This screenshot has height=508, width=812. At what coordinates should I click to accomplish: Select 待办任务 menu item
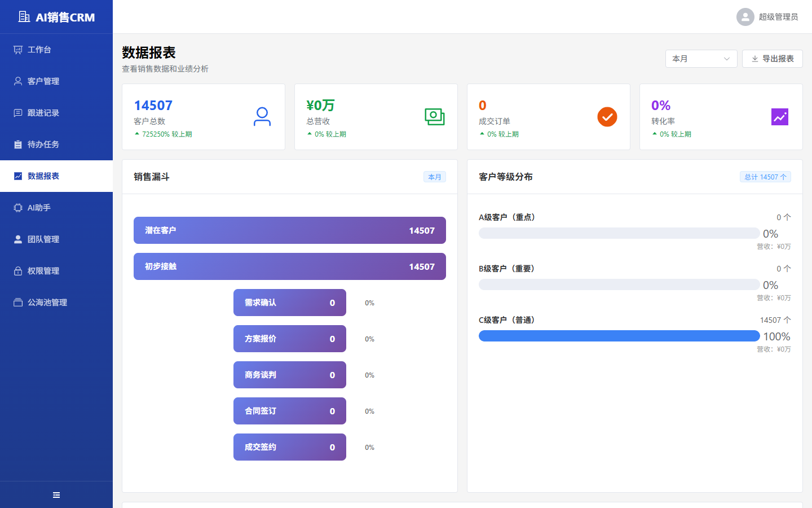pos(56,144)
